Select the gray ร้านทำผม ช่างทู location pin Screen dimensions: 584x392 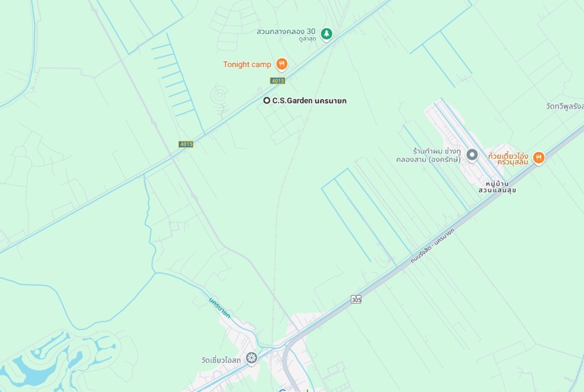[472, 155]
